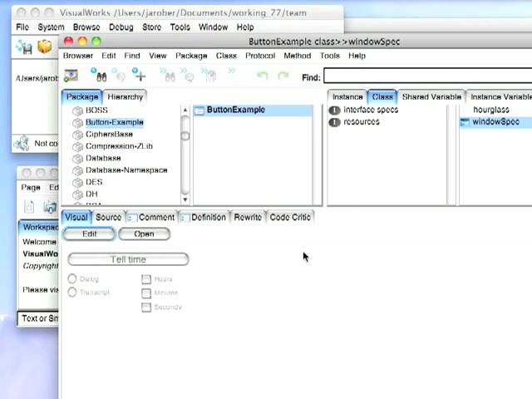The image size is (532, 399).
Task: Open the Class menu in browser menu bar
Action: click(x=226, y=56)
